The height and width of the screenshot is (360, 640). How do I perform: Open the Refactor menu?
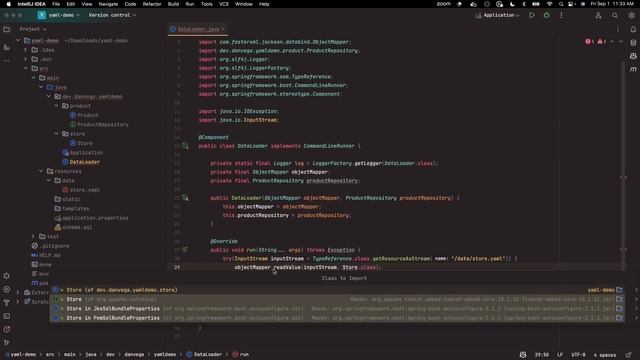coord(152,4)
